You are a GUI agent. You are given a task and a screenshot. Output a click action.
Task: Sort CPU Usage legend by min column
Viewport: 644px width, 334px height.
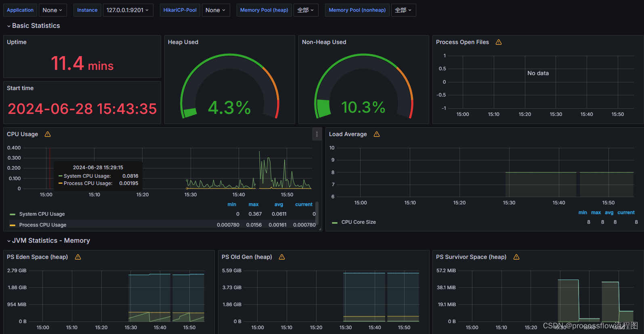(232, 204)
